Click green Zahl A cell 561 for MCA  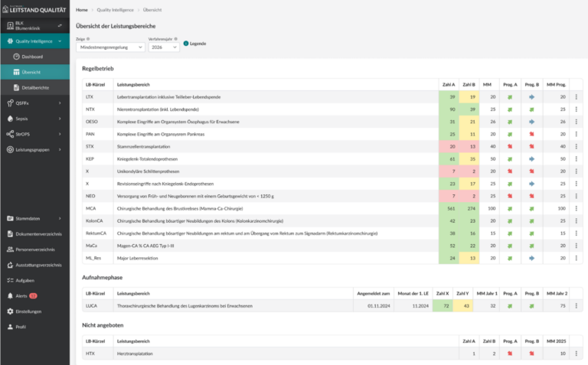point(449,208)
